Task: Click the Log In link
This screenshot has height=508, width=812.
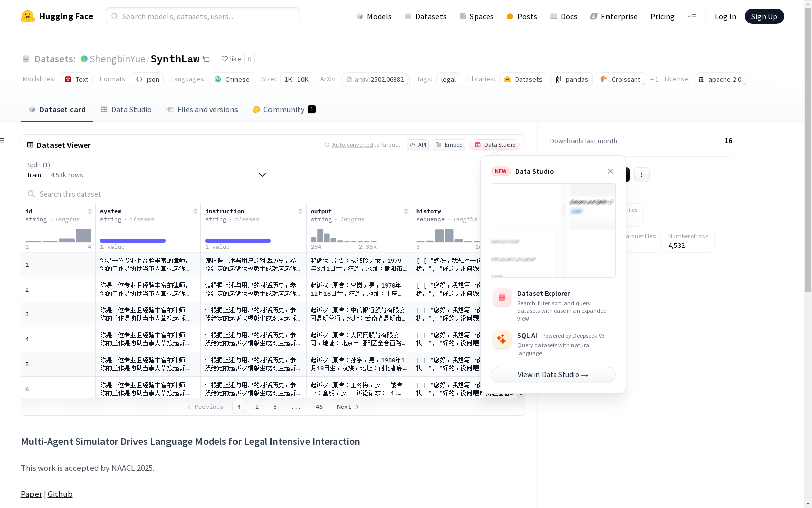Action: [x=725, y=16]
